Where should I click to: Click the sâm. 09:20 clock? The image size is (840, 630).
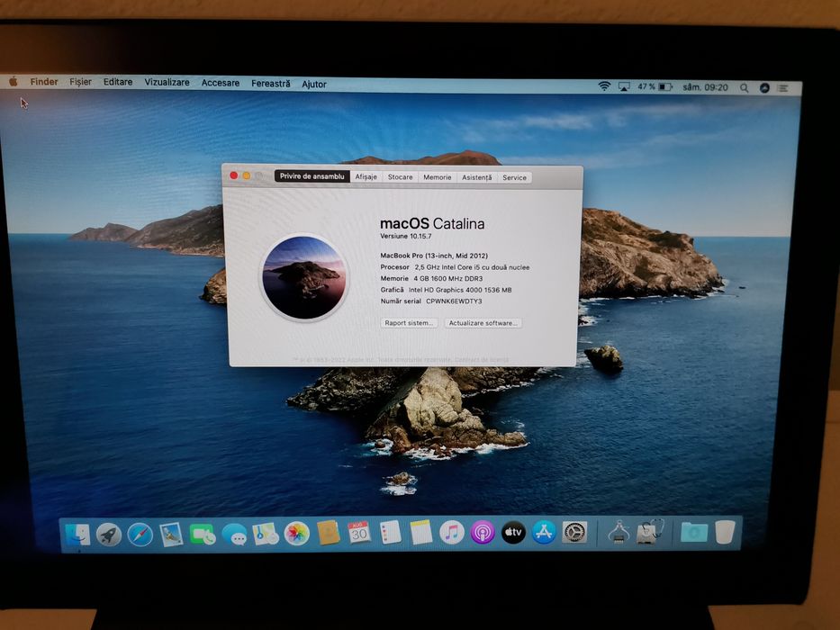click(x=705, y=87)
